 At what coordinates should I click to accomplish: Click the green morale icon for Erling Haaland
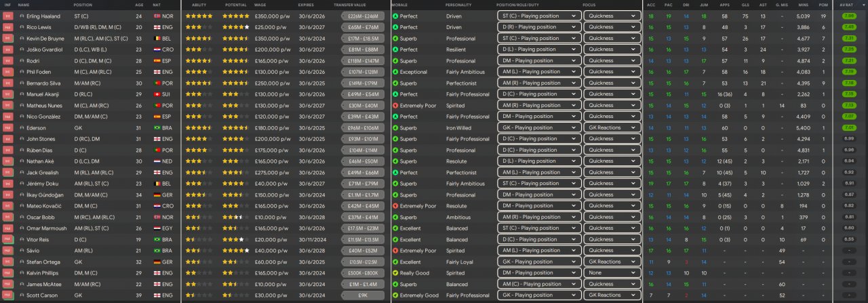coord(395,15)
